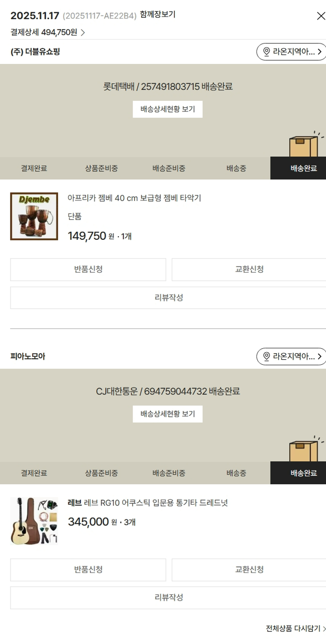Viewport: 326px width, 644px height.
Task: Click the location pin icon next to 피아노모아
Action: click(x=266, y=357)
